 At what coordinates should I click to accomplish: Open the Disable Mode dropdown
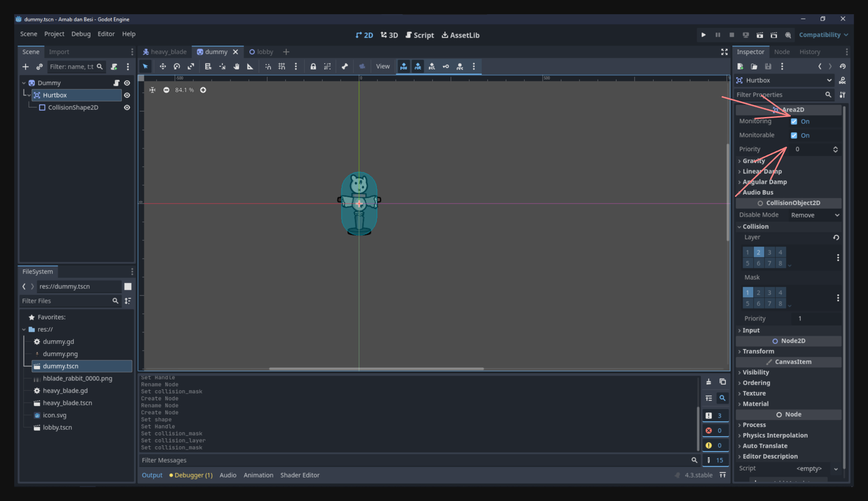pos(815,215)
